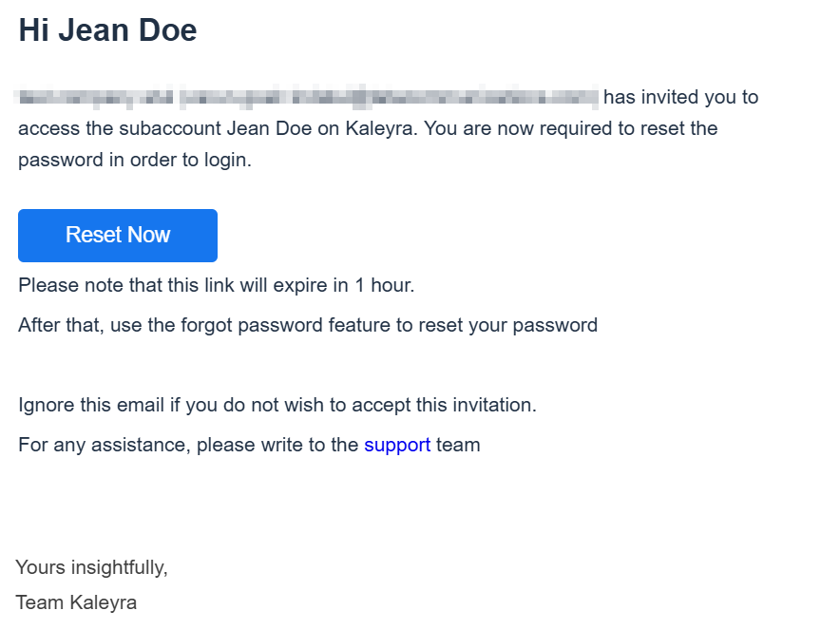This screenshot has width=840, height=630.
Task: Click the blue Reset Now button
Action: click(x=118, y=236)
